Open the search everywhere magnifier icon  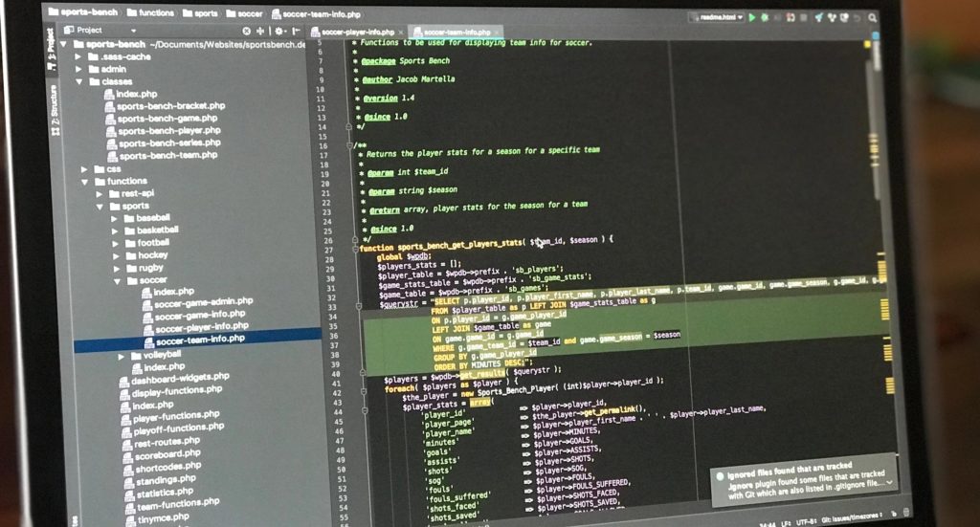[x=873, y=17]
